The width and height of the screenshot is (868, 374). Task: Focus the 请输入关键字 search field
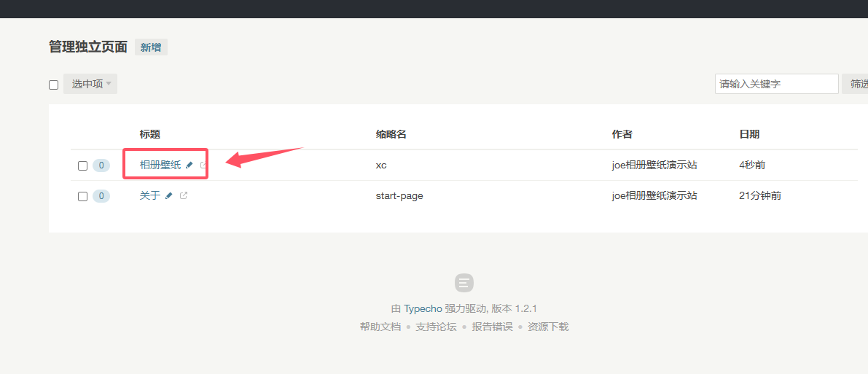coord(777,84)
